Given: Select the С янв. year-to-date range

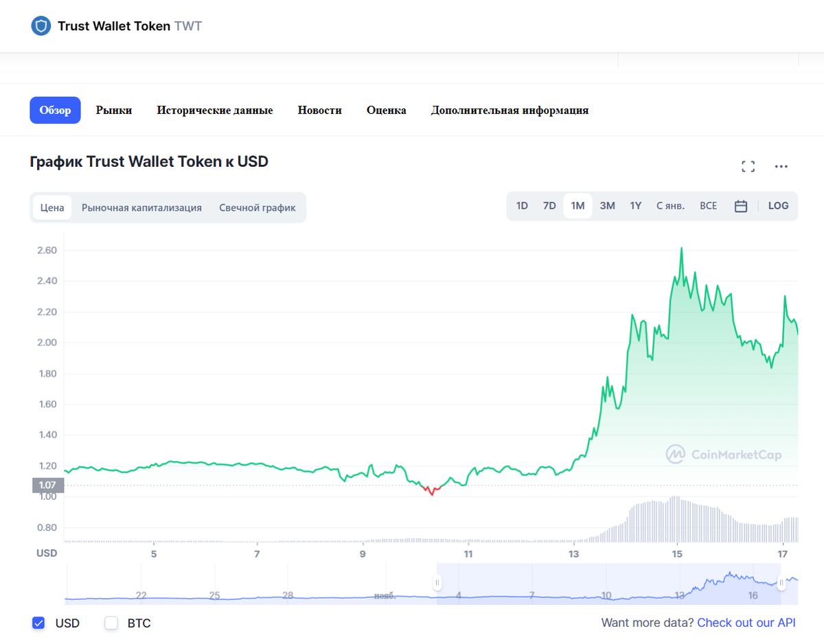Looking at the screenshot, I should pos(671,206).
